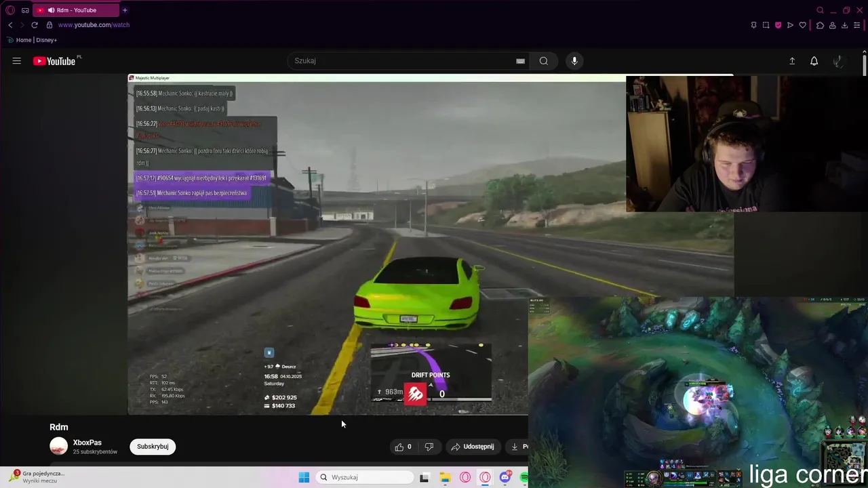Open the workspaces icon beside Opera logo
868x488 pixels.
(25, 10)
